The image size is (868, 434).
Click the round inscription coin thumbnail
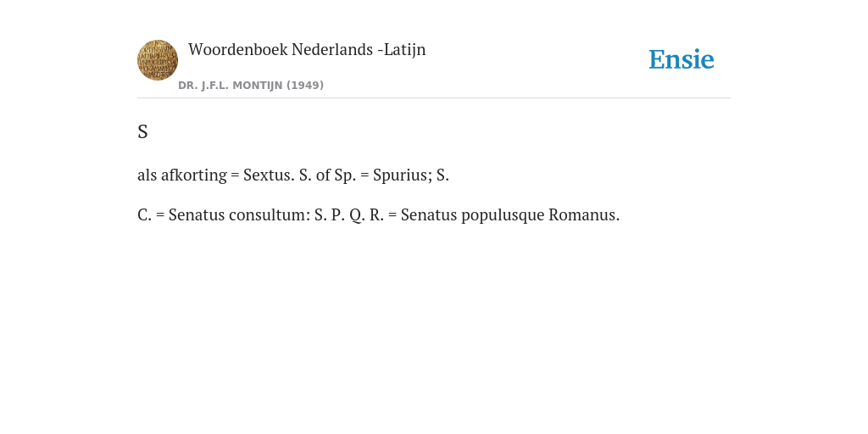158,60
